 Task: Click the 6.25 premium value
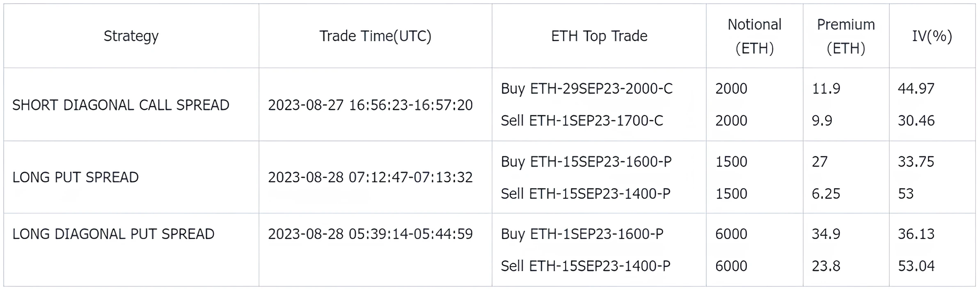pos(826,194)
